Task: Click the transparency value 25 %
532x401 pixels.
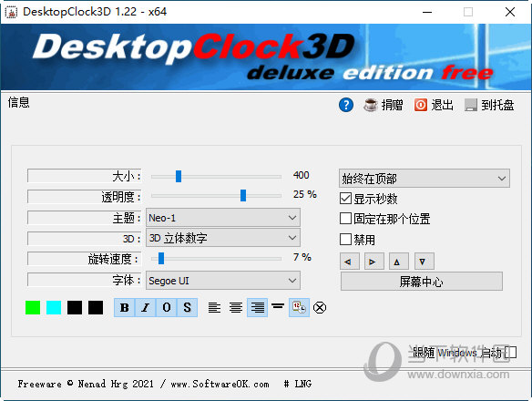Action: 304,194
